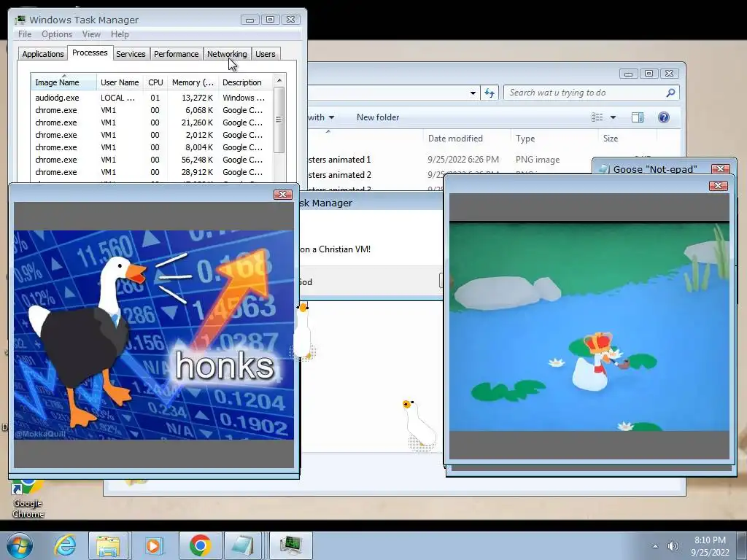Launch Internet Explorer from the taskbar
747x560 pixels.
[65, 545]
